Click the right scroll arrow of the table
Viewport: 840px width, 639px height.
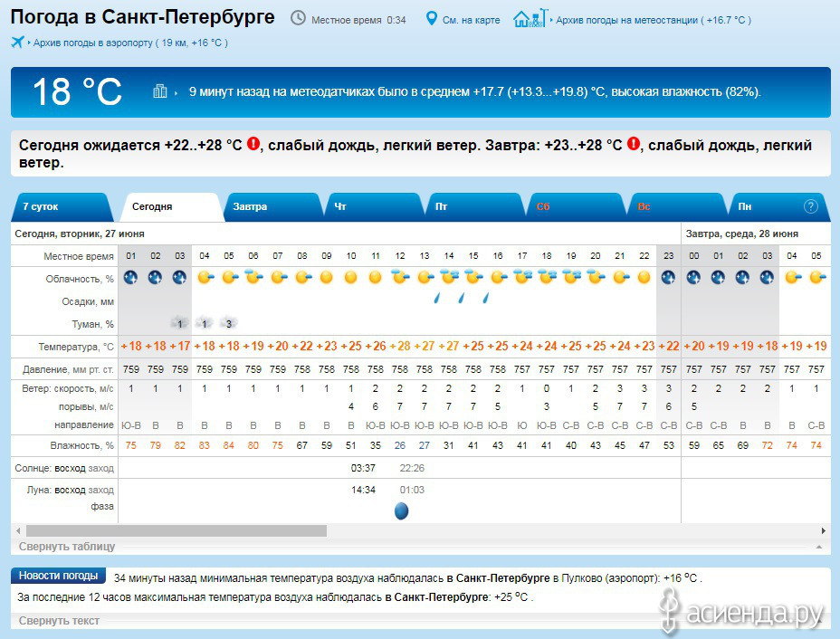(823, 530)
